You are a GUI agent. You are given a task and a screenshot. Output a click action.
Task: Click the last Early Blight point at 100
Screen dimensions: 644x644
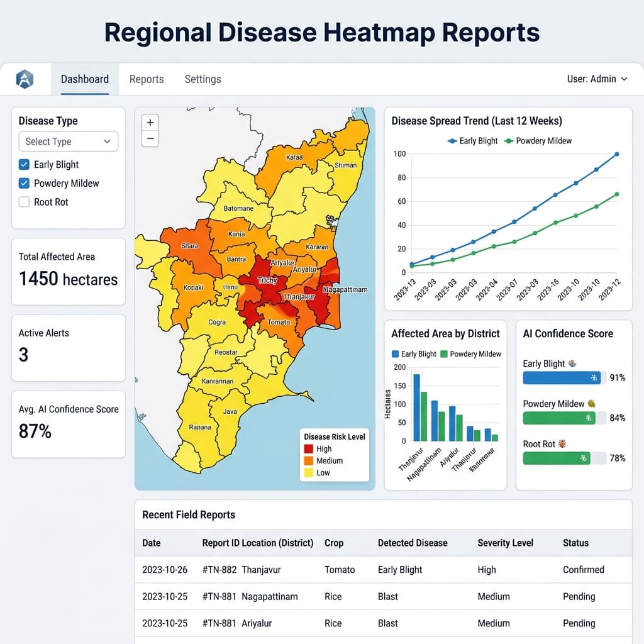point(616,155)
